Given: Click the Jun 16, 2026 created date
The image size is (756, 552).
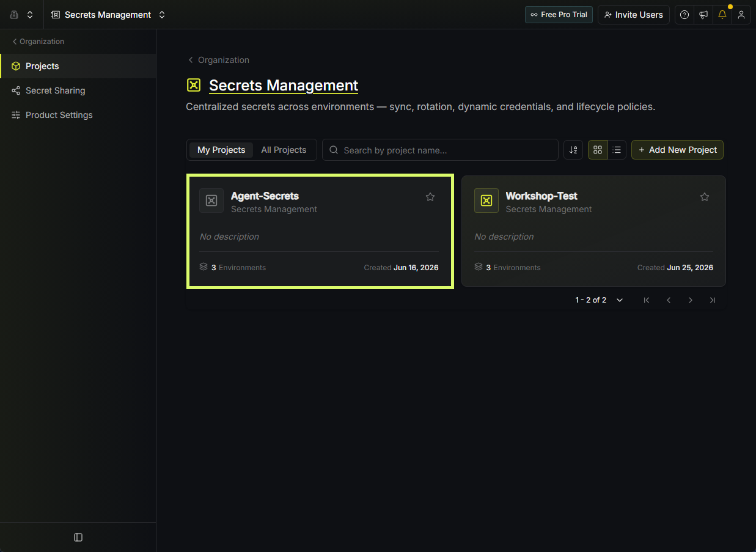Looking at the screenshot, I should point(416,268).
